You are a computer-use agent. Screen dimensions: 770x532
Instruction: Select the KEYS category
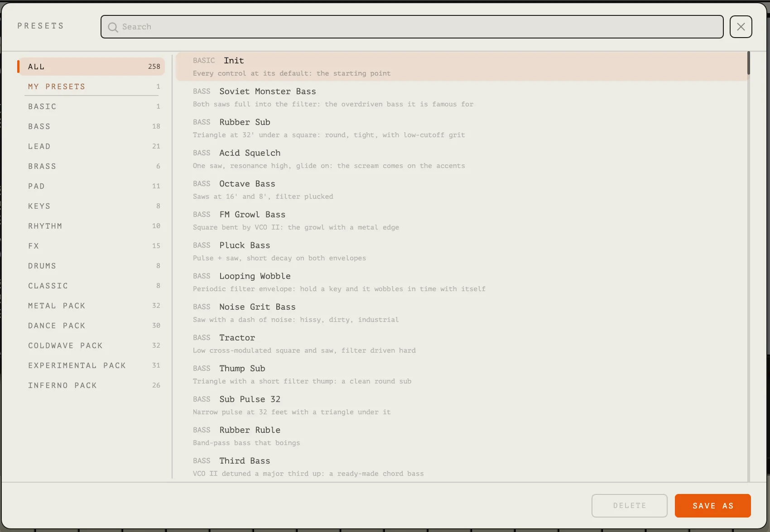click(x=91, y=206)
